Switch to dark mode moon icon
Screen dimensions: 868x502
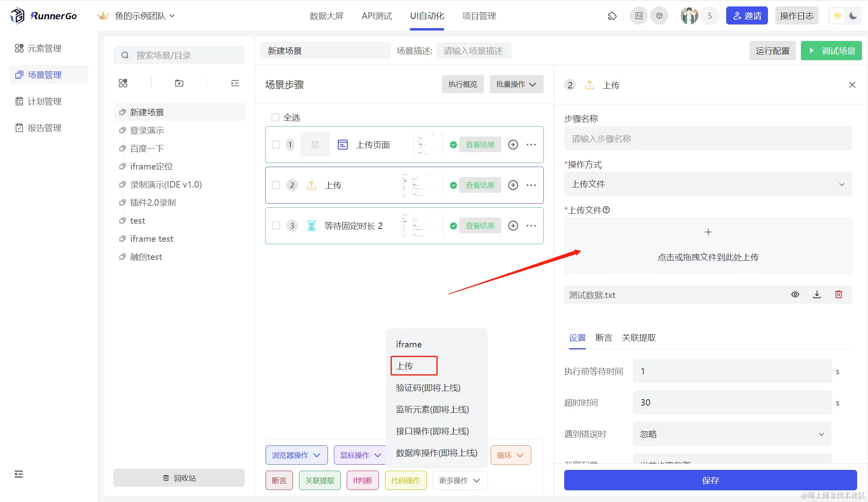(x=853, y=16)
